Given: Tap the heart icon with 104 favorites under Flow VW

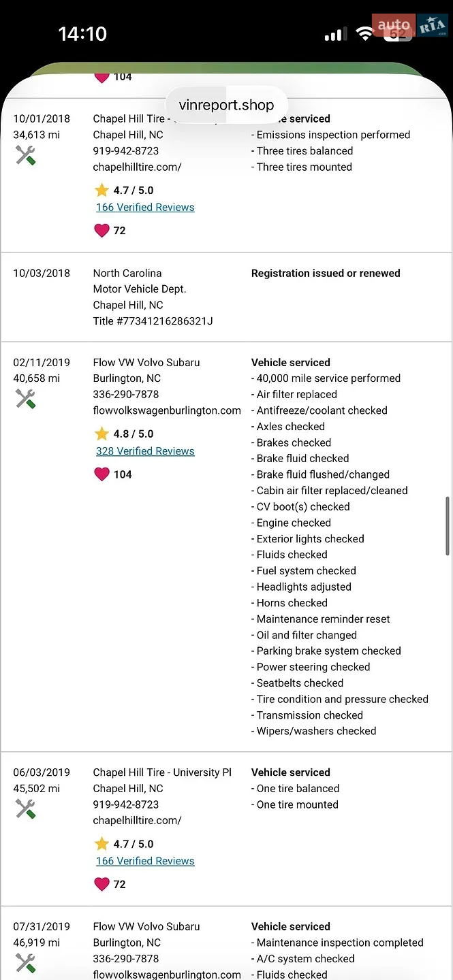Looking at the screenshot, I should pos(101,474).
